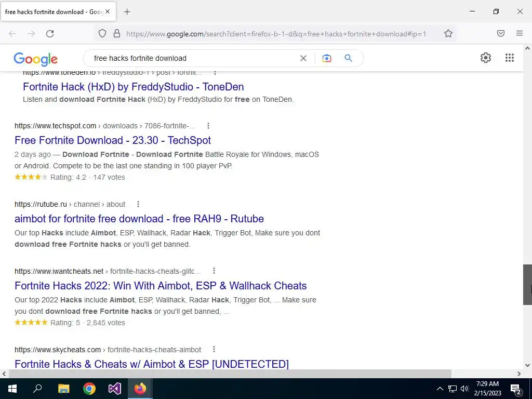Go back using the back arrow
This screenshot has width=532, height=399.
point(12,34)
